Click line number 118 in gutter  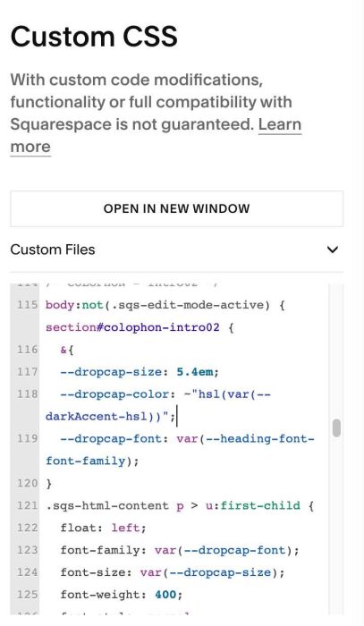[x=27, y=394]
